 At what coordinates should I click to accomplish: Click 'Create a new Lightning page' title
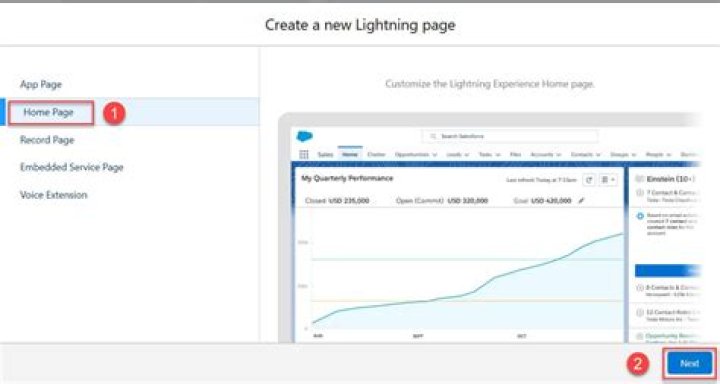360,25
